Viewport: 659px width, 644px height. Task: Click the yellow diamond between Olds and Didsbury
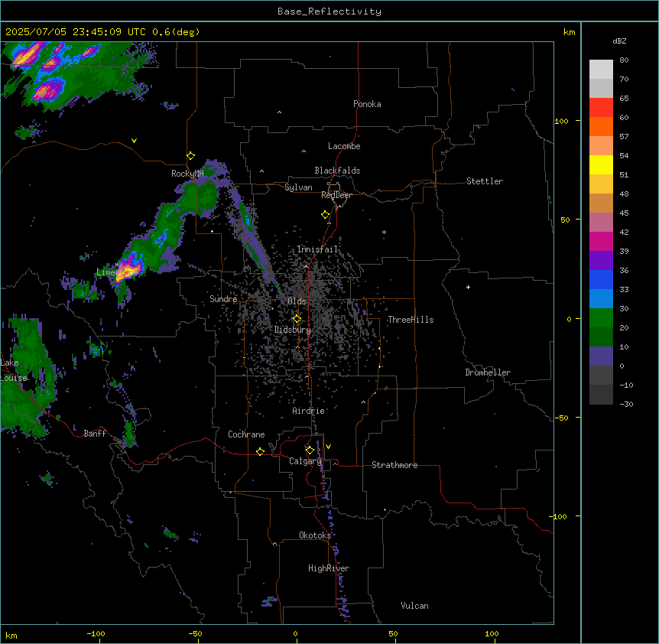[297, 319]
